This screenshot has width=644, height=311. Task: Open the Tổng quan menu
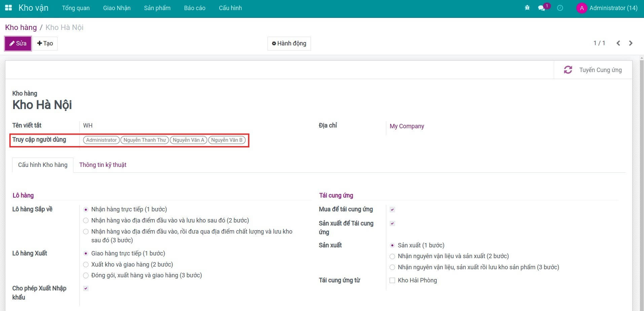(x=76, y=8)
